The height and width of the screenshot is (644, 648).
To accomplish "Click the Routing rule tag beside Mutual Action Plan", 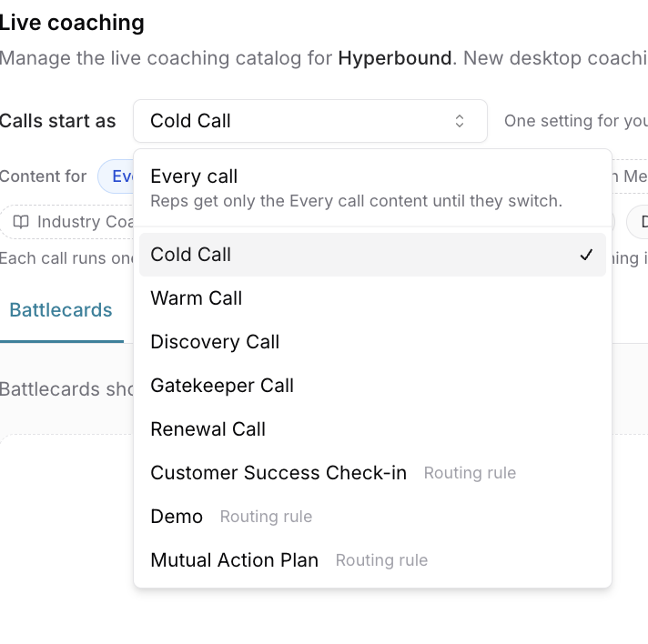I will coord(381,560).
